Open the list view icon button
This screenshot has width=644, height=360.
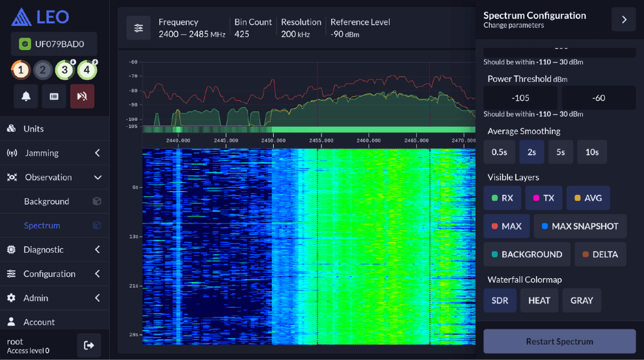point(54,96)
